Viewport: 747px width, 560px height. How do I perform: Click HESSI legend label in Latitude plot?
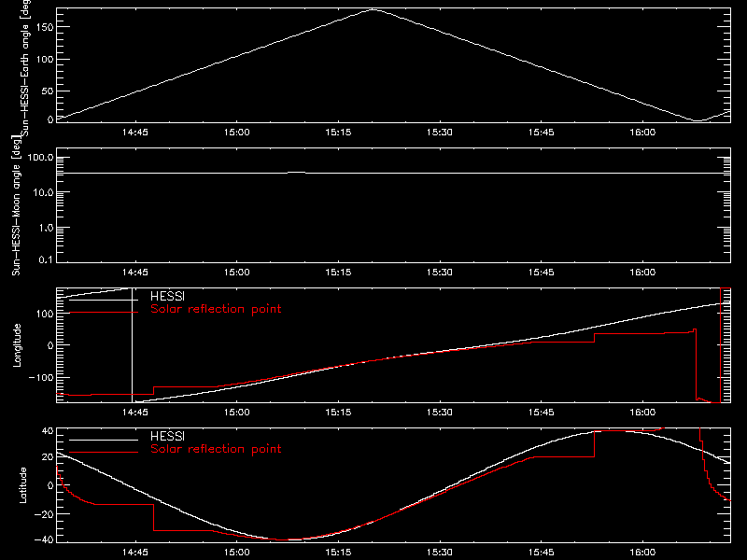click(x=167, y=436)
